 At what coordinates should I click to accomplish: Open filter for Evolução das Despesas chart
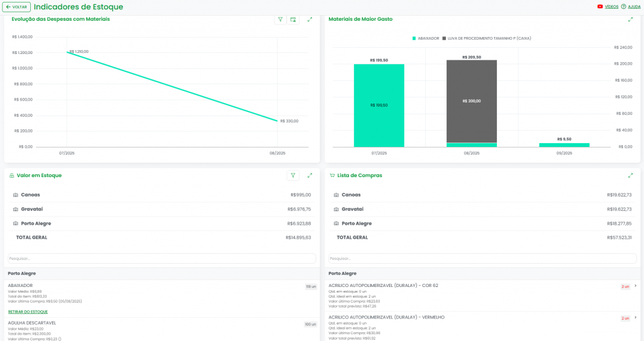(280, 19)
